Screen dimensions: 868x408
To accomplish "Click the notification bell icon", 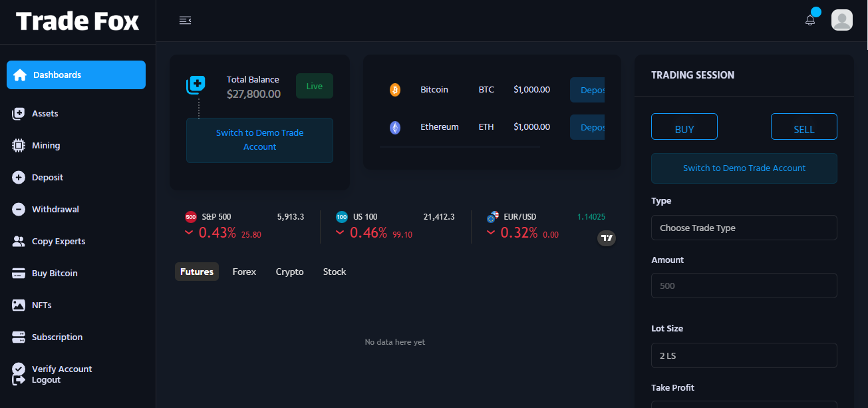I will [x=809, y=20].
